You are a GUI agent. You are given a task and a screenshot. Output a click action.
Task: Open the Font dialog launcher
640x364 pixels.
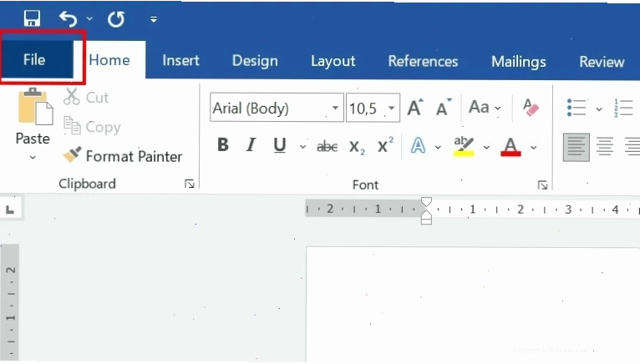coord(542,185)
